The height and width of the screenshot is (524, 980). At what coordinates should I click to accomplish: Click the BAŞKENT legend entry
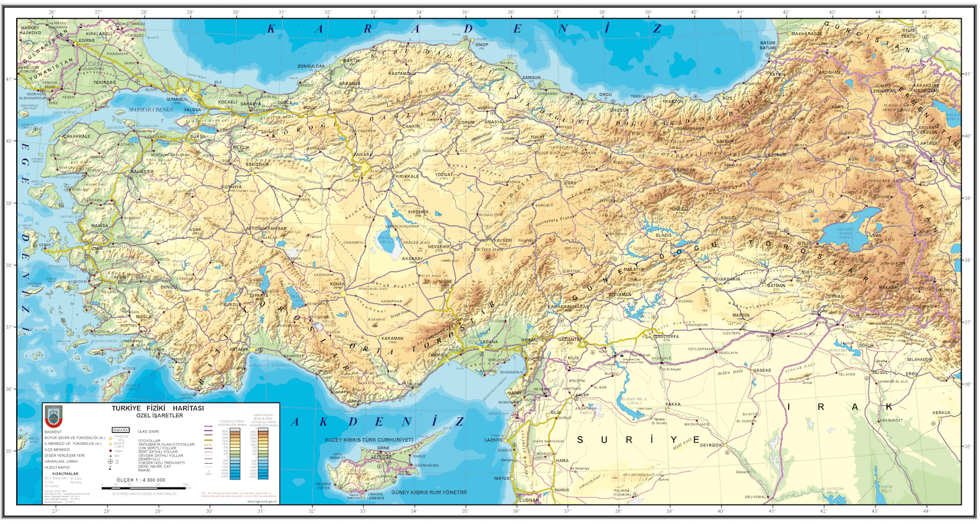click(53, 432)
